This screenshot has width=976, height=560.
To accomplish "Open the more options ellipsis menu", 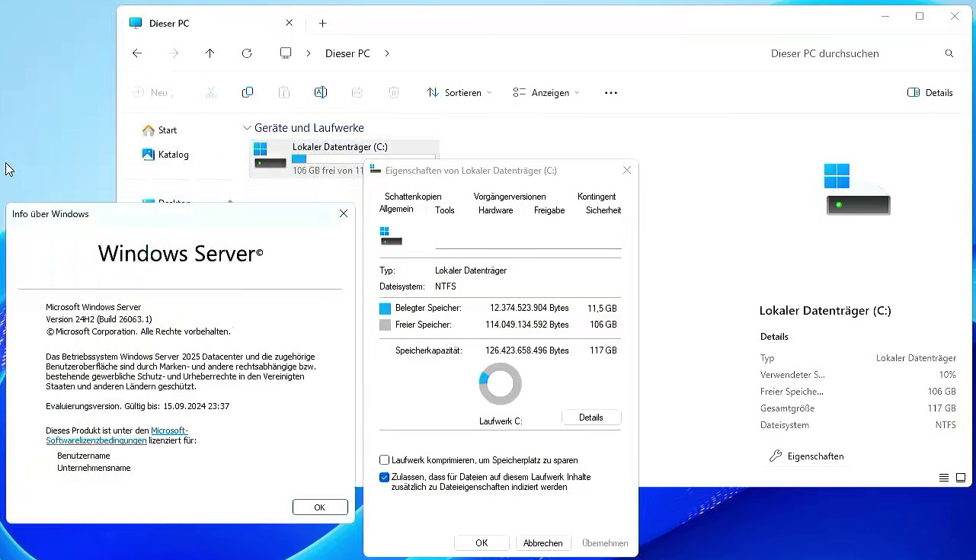I will pos(611,92).
